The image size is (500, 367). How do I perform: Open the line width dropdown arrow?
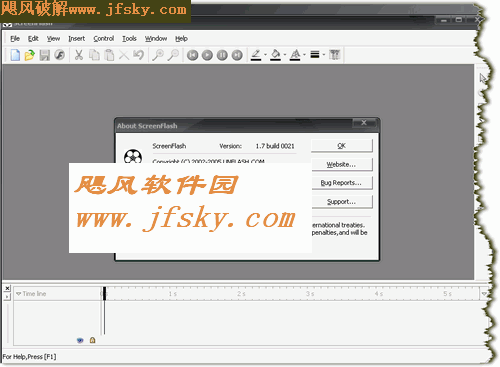coord(324,55)
